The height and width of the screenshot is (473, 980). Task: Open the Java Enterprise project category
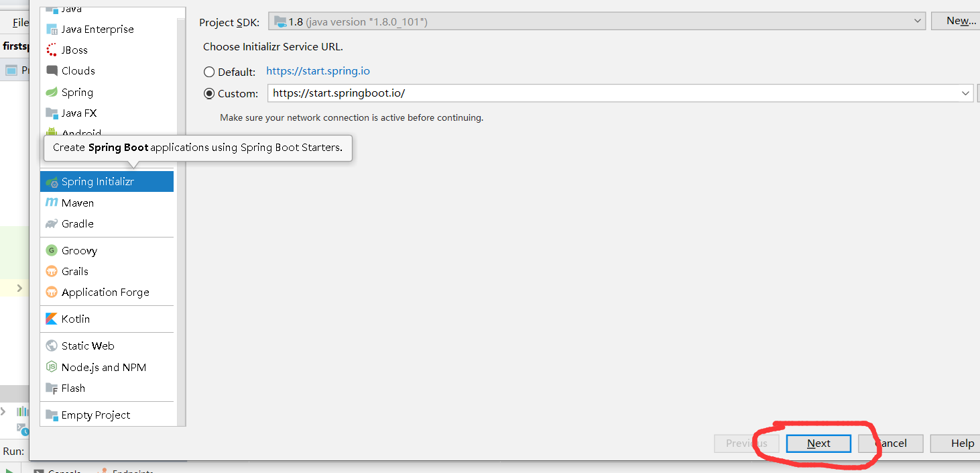tap(98, 29)
